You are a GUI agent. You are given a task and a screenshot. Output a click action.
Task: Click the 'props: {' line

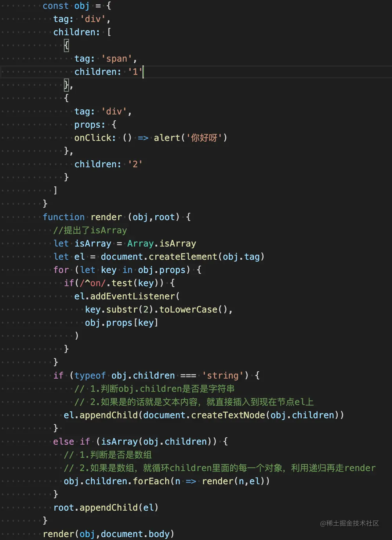(95, 124)
